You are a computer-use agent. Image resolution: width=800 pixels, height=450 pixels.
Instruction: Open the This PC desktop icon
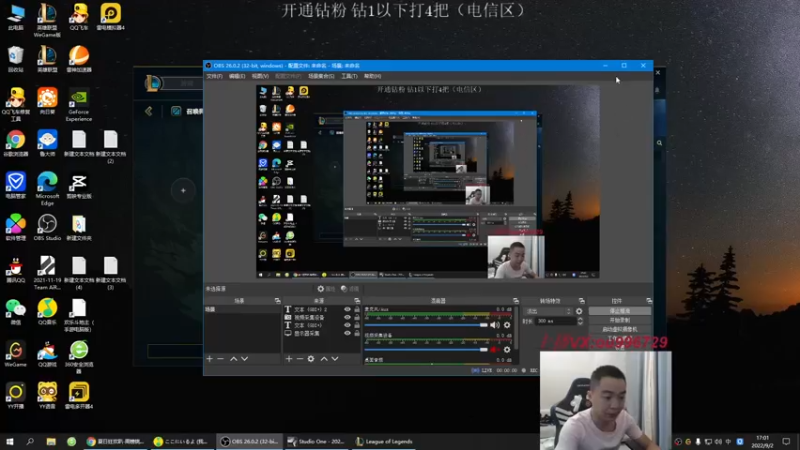15,16
